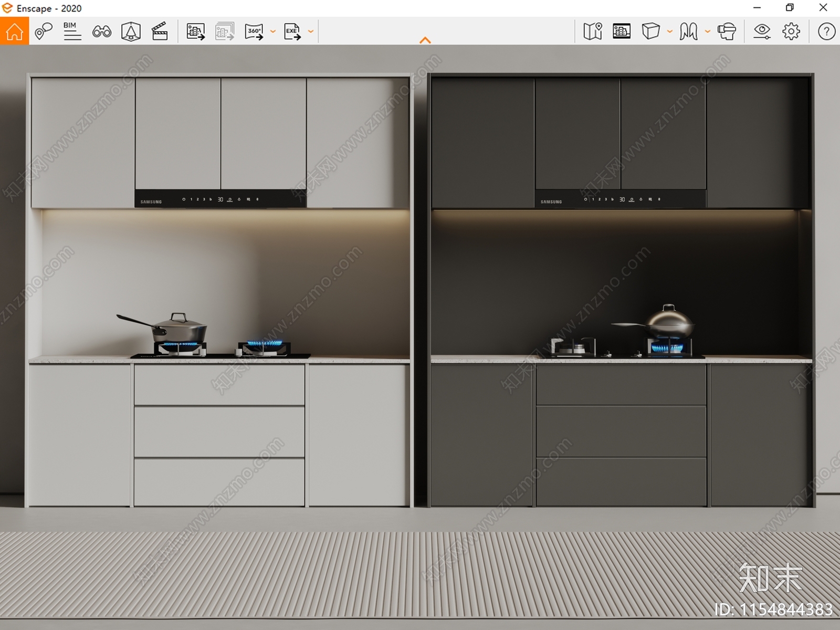
Task: Toggle the safe frame icon
Action: (622, 31)
